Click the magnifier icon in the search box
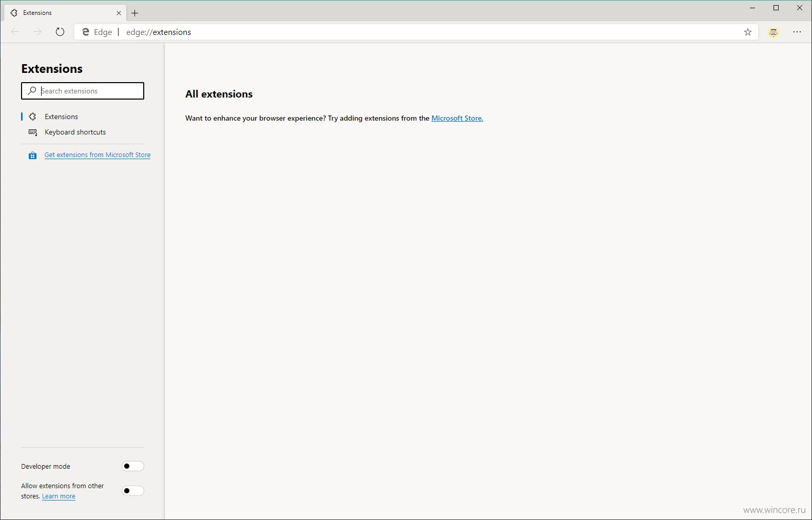812x520 pixels. tap(32, 91)
